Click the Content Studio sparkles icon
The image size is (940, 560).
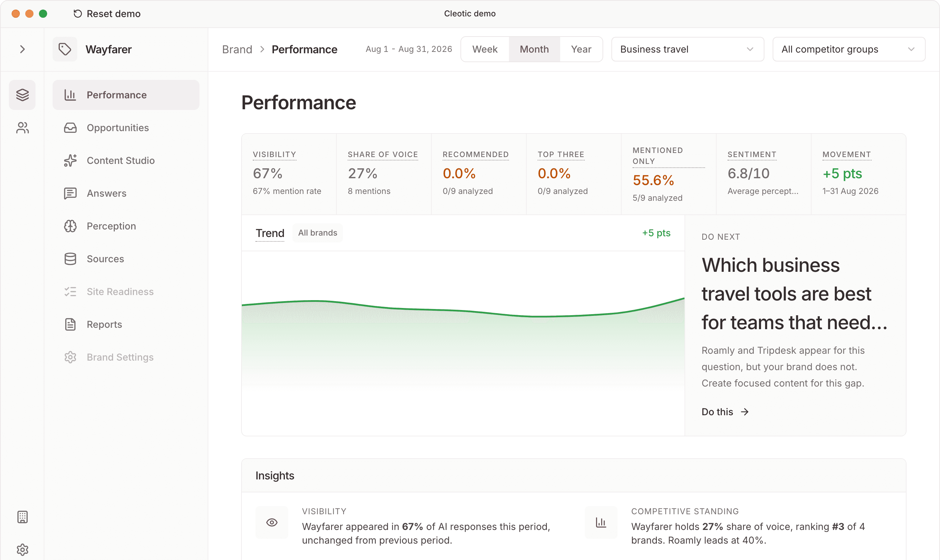coord(70,160)
